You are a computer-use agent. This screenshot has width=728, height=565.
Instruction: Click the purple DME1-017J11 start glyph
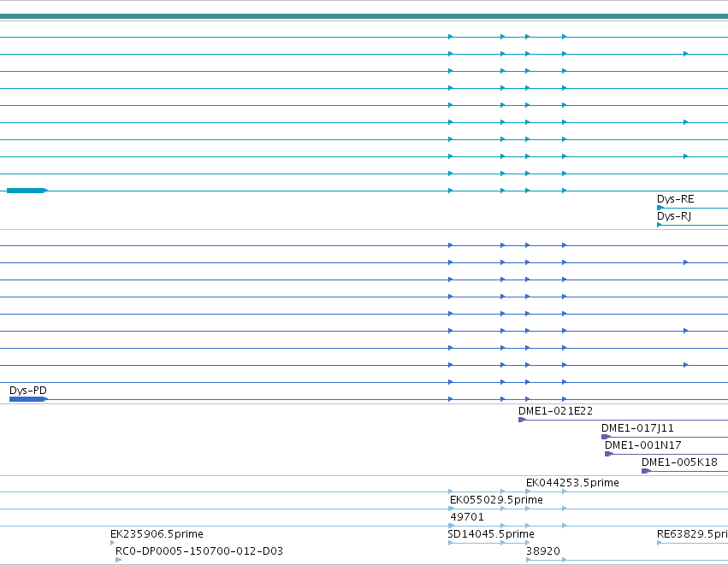point(606,437)
